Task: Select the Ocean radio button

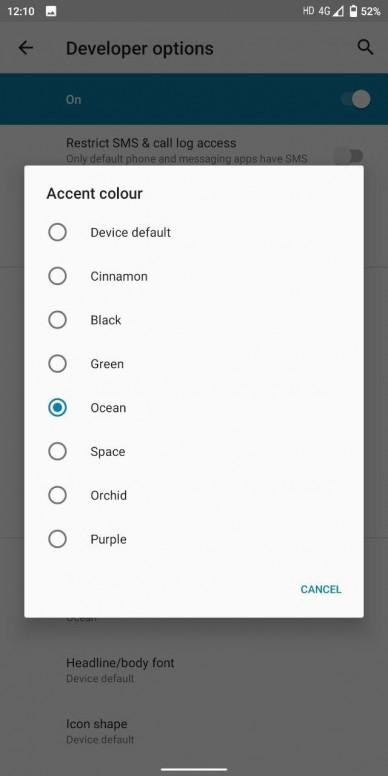Action: 57,408
